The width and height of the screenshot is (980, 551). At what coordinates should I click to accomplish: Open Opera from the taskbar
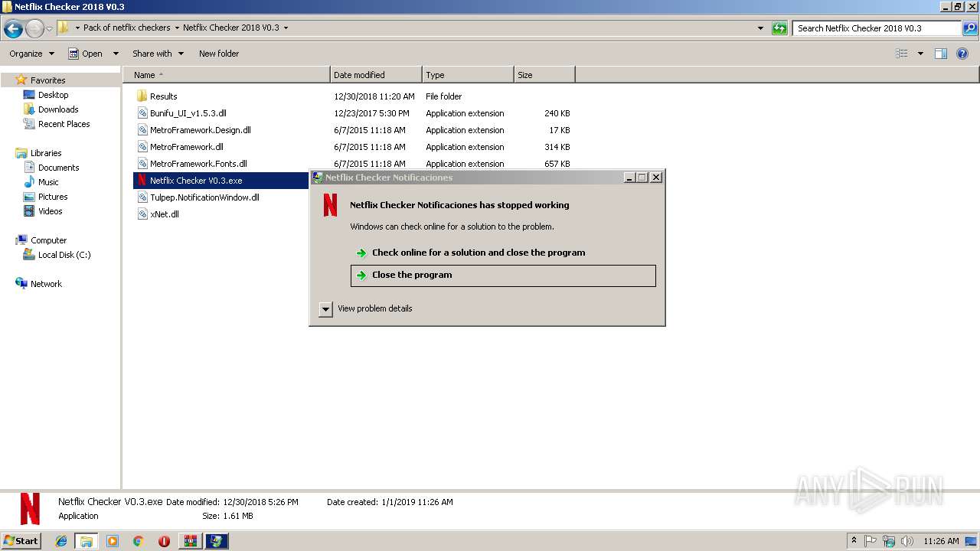pos(164,541)
